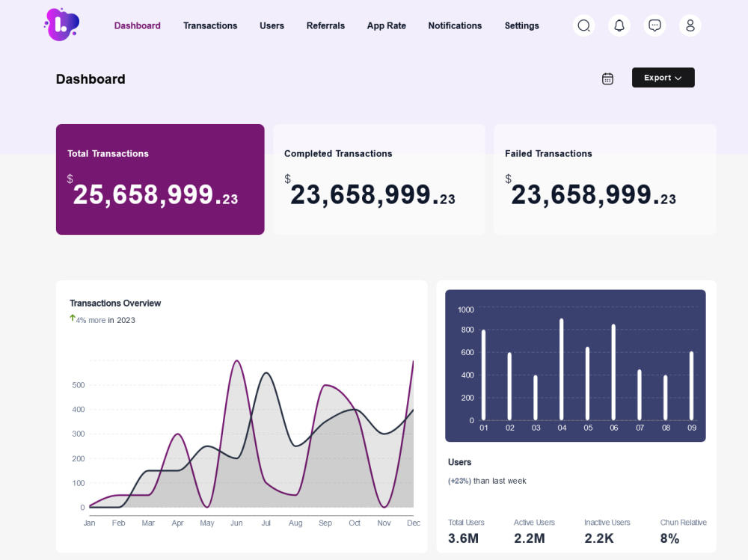
Task: Open the user profile icon
Action: (x=690, y=25)
